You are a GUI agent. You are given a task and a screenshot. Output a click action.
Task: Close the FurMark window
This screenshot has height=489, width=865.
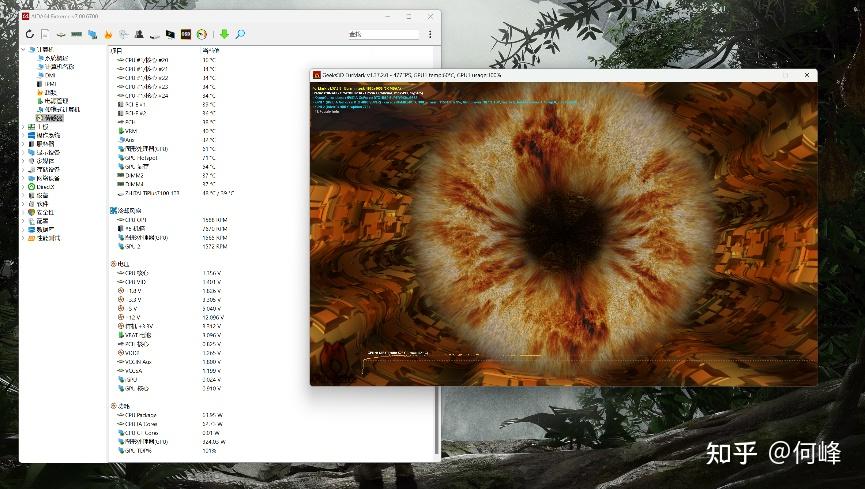807,75
